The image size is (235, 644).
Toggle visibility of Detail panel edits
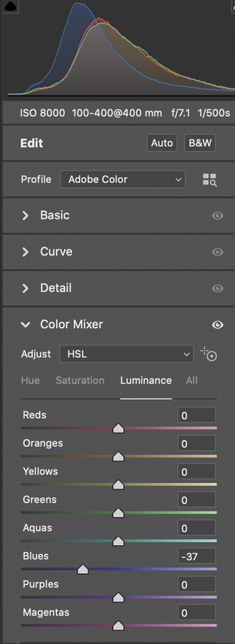(x=218, y=288)
